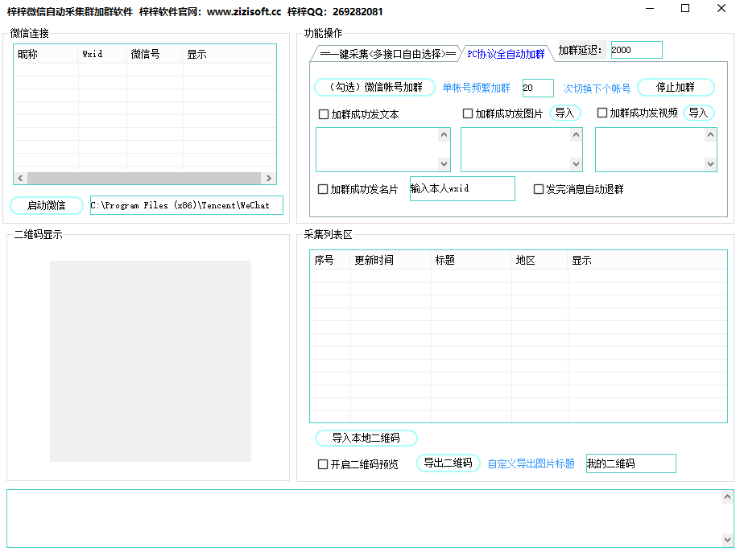Edit the 我的二维码 image title field

click(x=631, y=463)
